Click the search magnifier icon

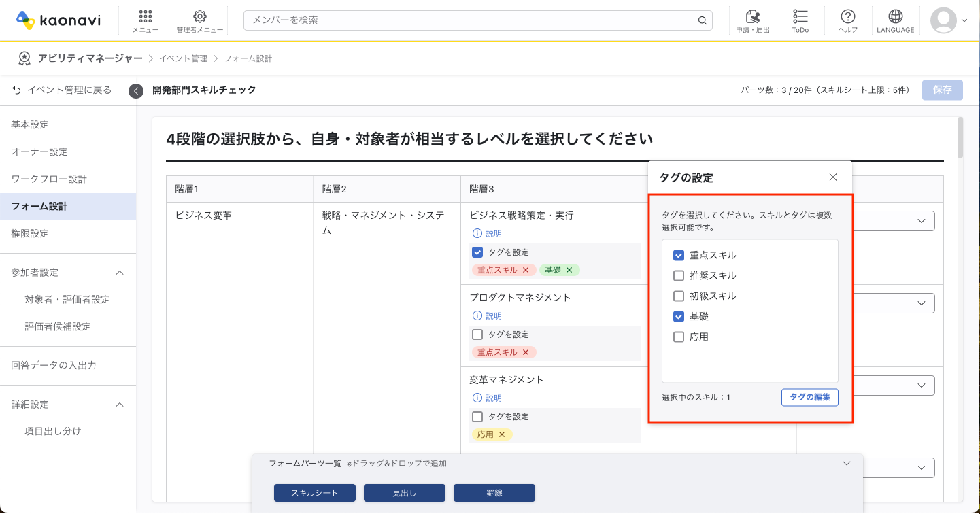click(x=702, y=20)
